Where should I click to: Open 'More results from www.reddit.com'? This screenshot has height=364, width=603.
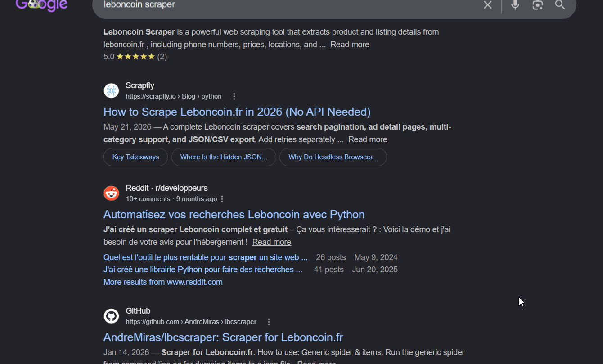coord(163,282)
